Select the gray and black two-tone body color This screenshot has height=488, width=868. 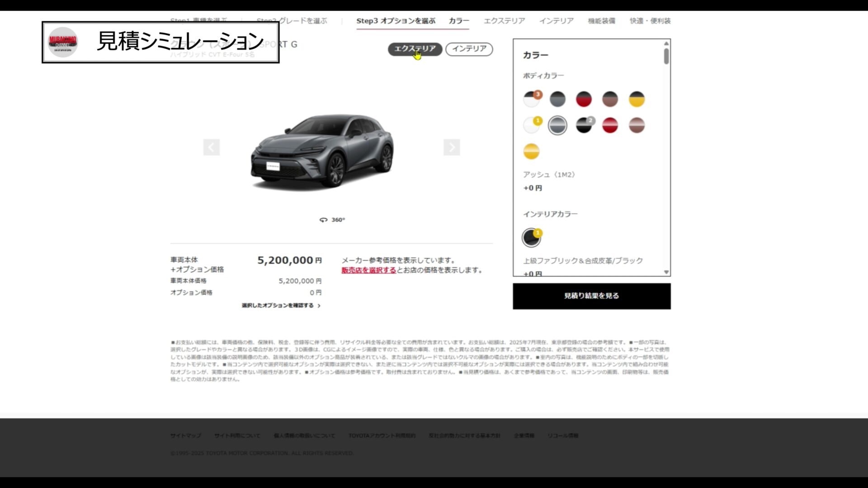[x=557, y=99]
